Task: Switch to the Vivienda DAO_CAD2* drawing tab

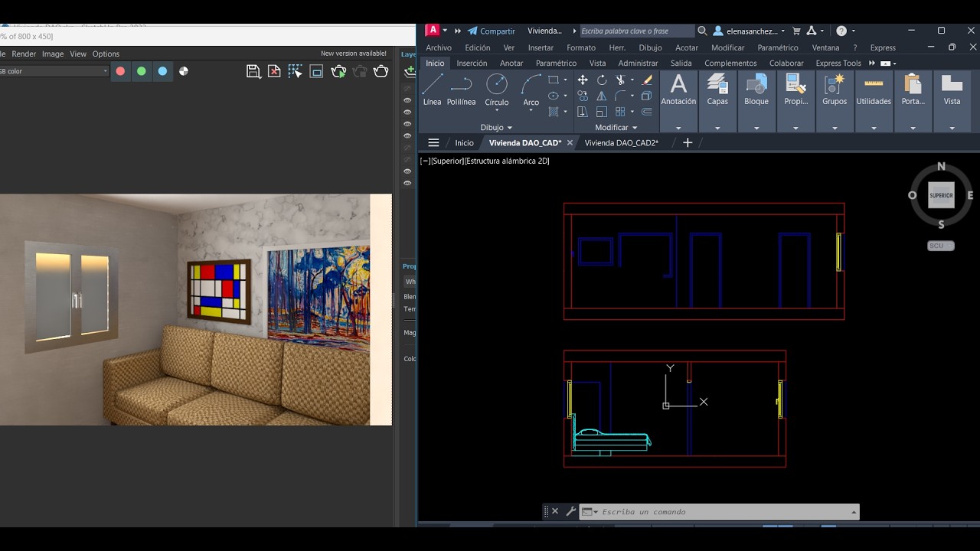Action: tap(621, 143)
